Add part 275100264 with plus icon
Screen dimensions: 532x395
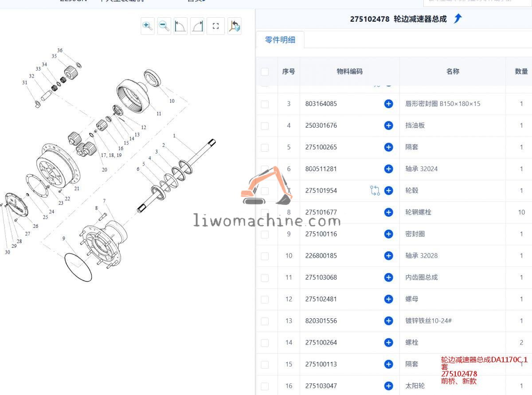389,342
